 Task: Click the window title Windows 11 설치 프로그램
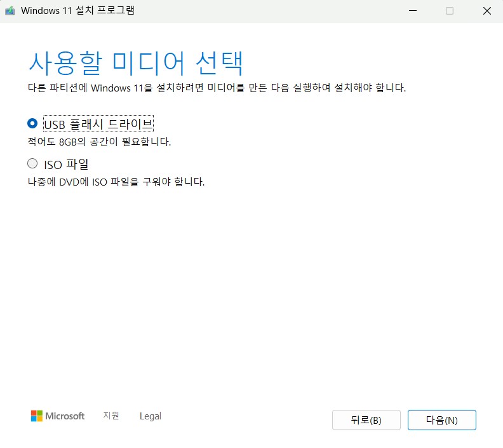(x=77, y=11)
